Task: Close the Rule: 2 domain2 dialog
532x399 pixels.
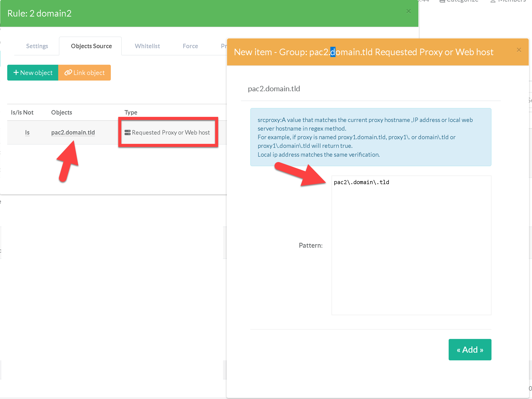Action: [x=408, y=11]
